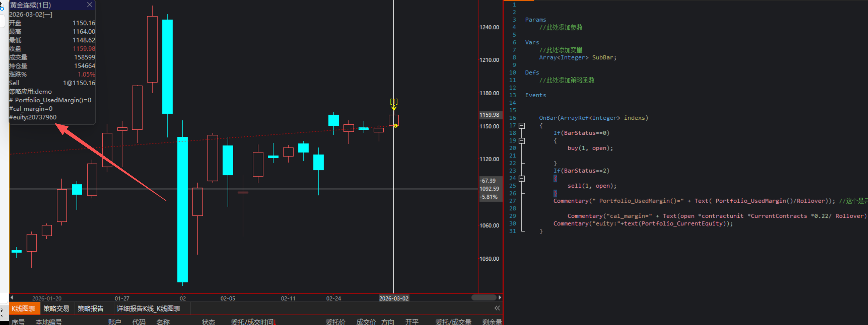
Task: Open the 策略交易 tab
Action: 56,309
